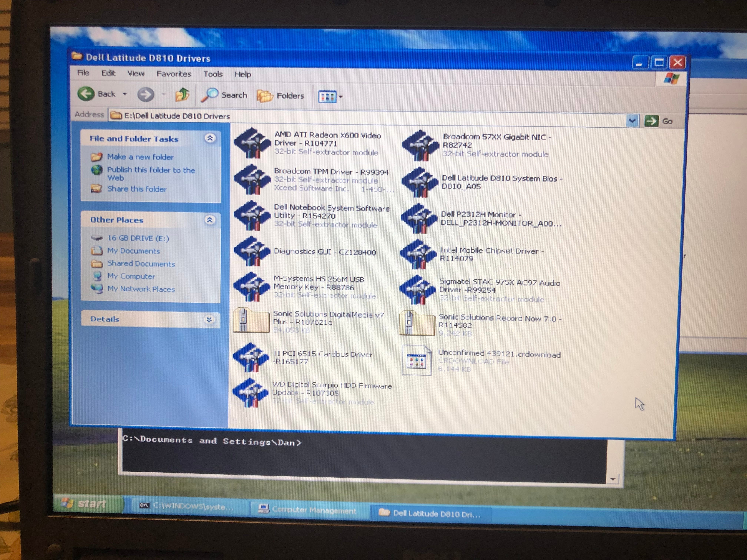Viewport: 747px width, 560px height.
Task: Collapse the File and Folder Tasks panel
Action: click(x=210, y=138)
